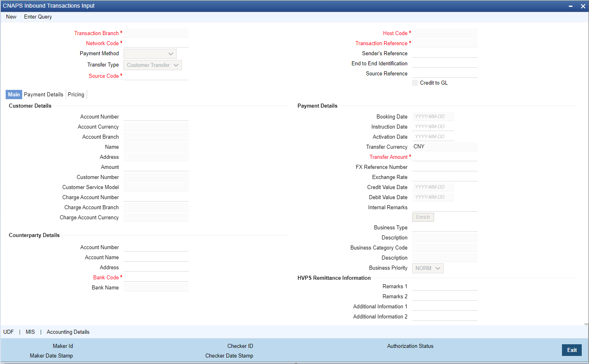Screen dimensions: 589x364
Task: Click the Customer Service Model field
Action: (156, 187)
